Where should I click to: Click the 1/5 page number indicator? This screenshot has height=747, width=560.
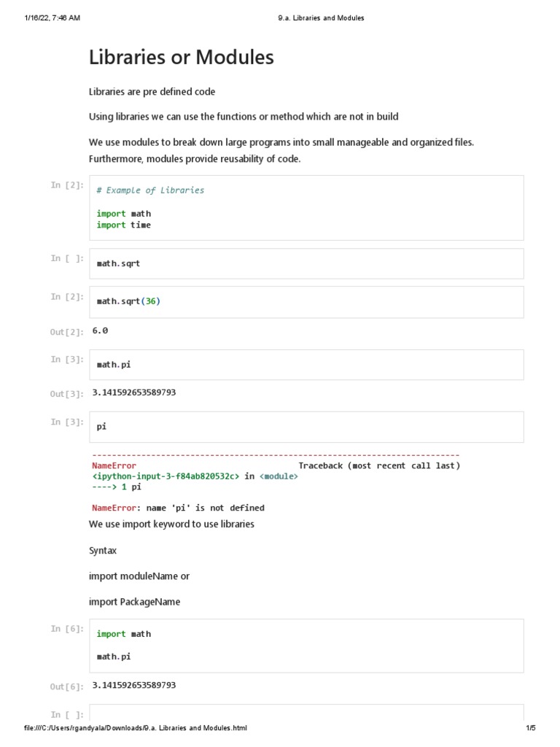click(530, 728)
